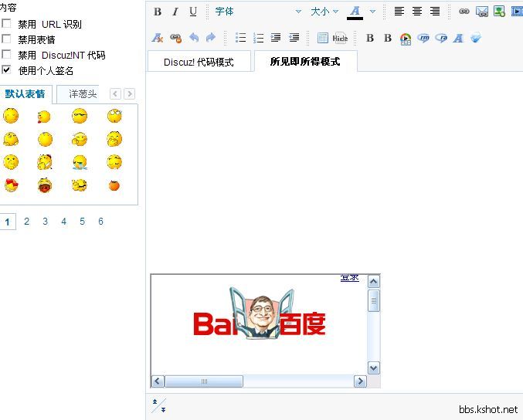Expand the text color dropdown arrow
The image size is (523, 420).
[372, 12]
